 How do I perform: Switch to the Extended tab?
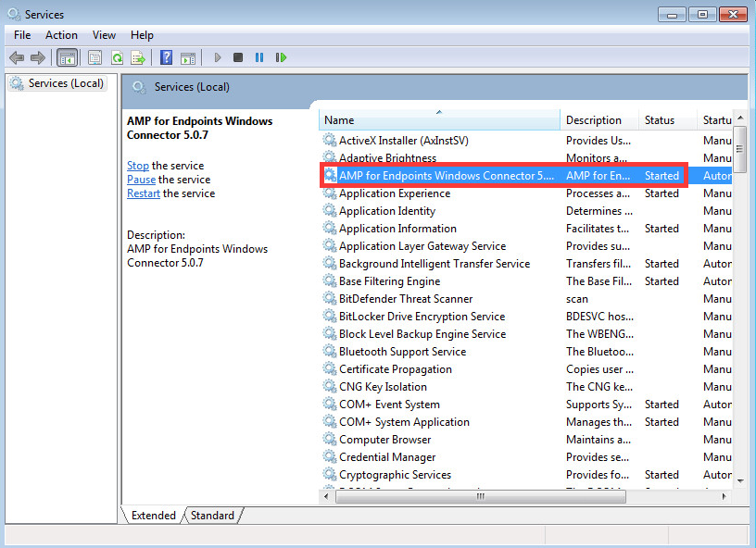pyautogui.click(x=153, y=516)
